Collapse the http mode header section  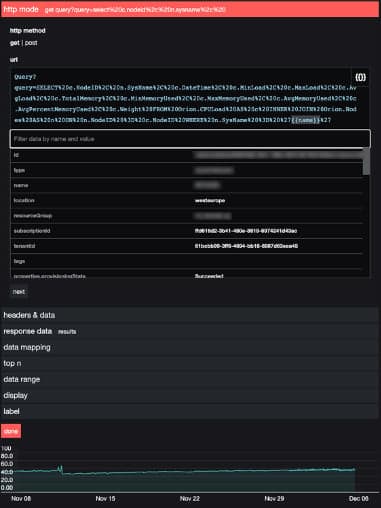pyautogui.click(x=190, y=10)
